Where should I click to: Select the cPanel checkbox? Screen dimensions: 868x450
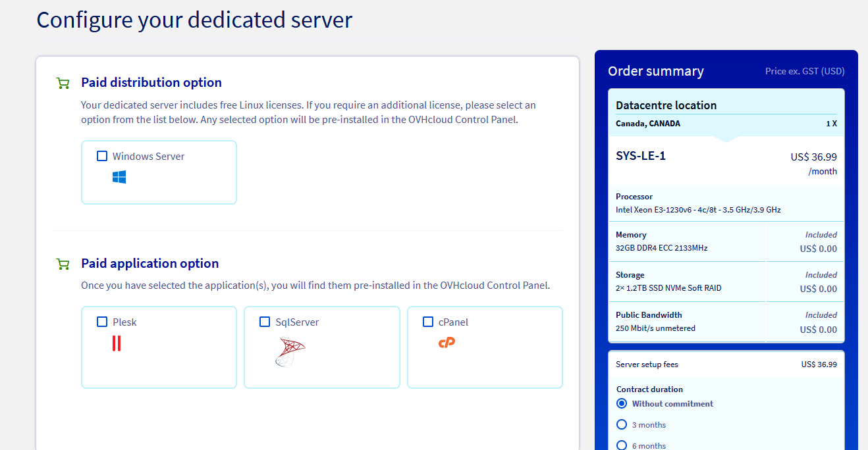[x=428, y=322]
